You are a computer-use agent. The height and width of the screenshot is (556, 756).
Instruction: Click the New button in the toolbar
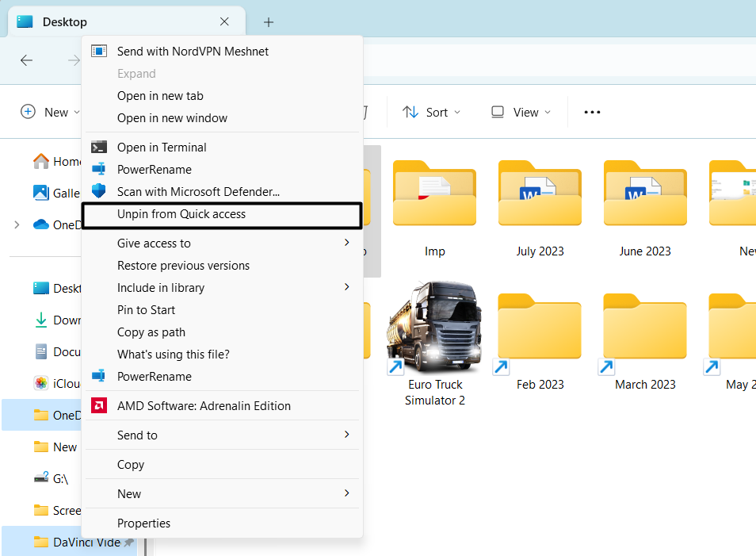click(49, 113)
